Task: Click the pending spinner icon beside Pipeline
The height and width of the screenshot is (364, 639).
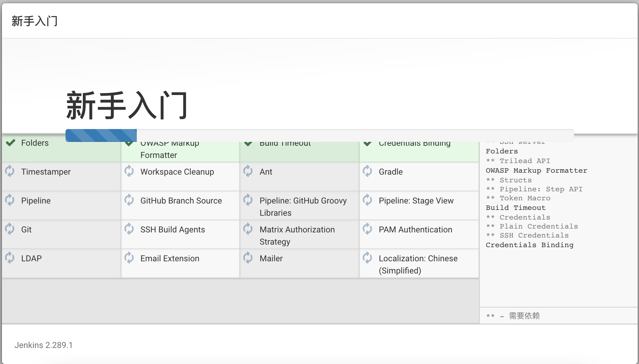Action: (10, 200)
